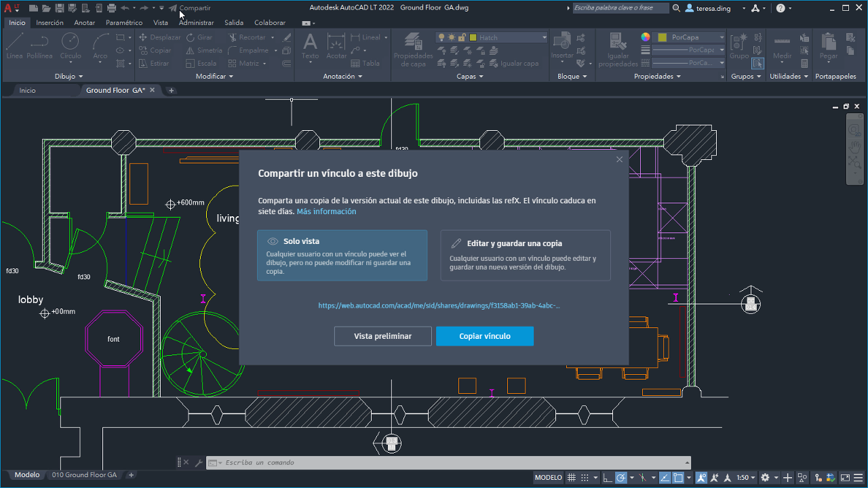Switch to the Paramétrico ribbon tab
Screen dimensions: 868x488
click(124, 22)
